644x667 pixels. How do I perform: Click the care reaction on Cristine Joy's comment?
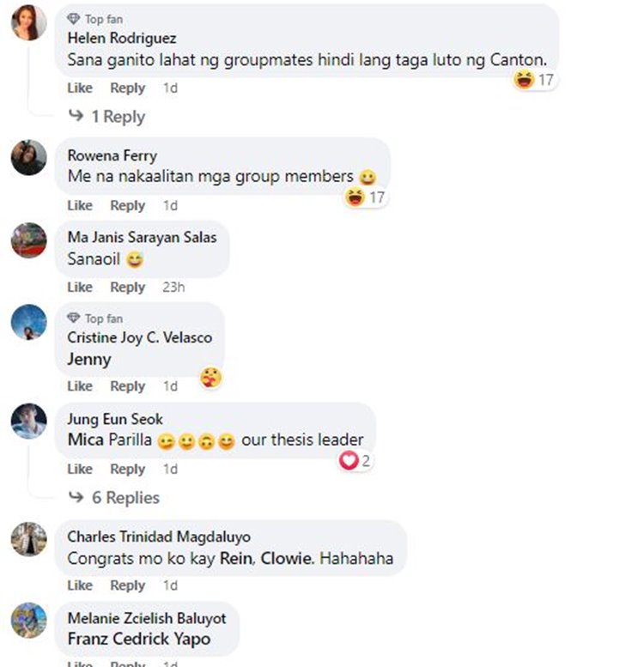(x=210, y=378)
